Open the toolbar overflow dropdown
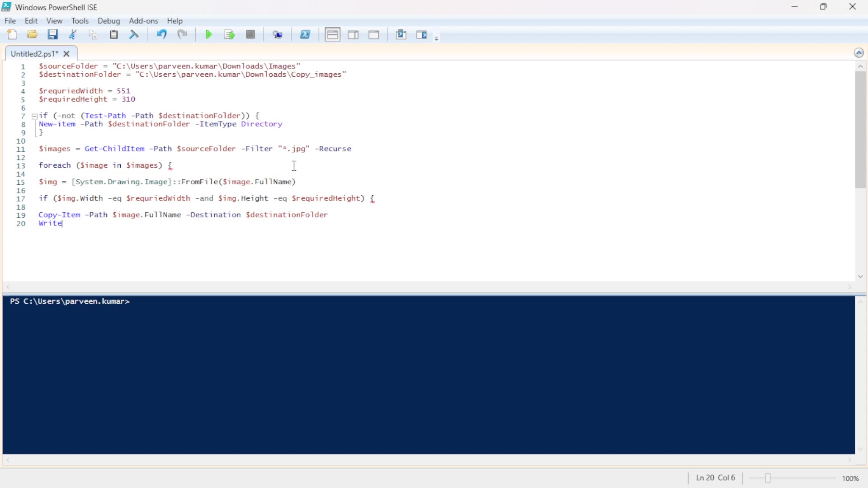 click(x=437, y=38)
